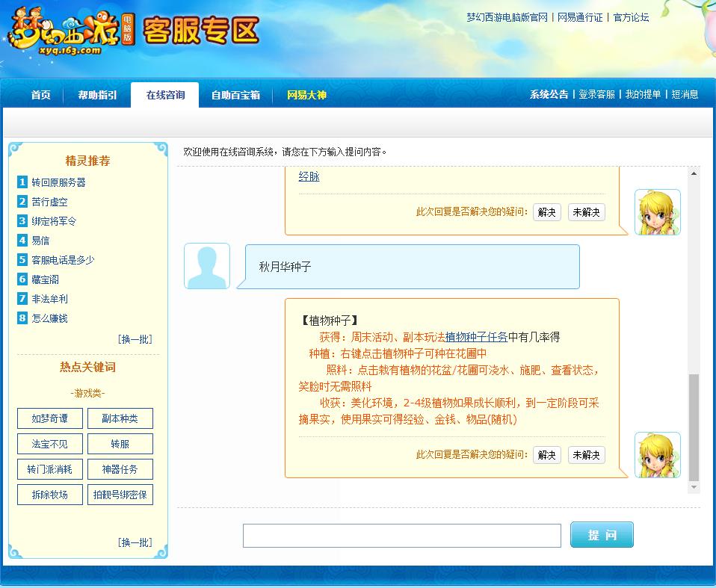
Task: Select the 转服 hot keyword
Action: pyautogui.click(x=120, y=444)
